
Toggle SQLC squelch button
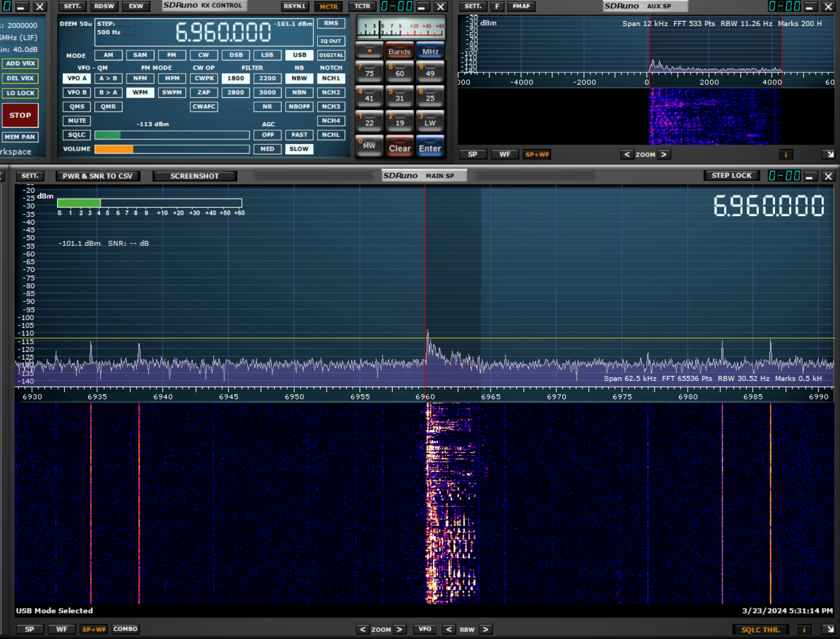[77, 135]
